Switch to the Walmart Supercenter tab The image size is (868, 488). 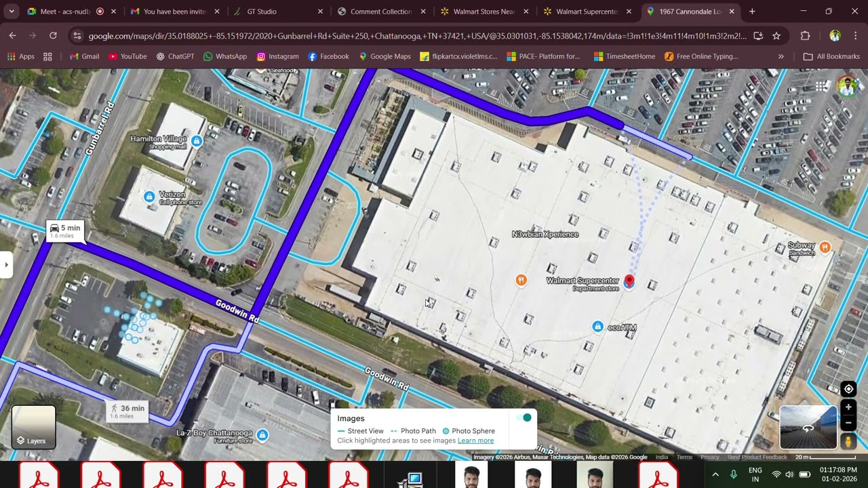(587, 12)
